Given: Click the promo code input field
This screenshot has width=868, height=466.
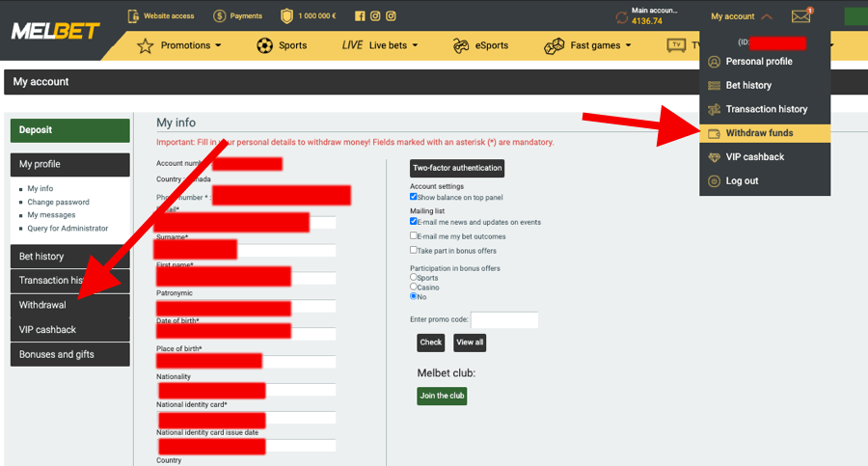Looking at the screenshot, I should tap(504, 320).
